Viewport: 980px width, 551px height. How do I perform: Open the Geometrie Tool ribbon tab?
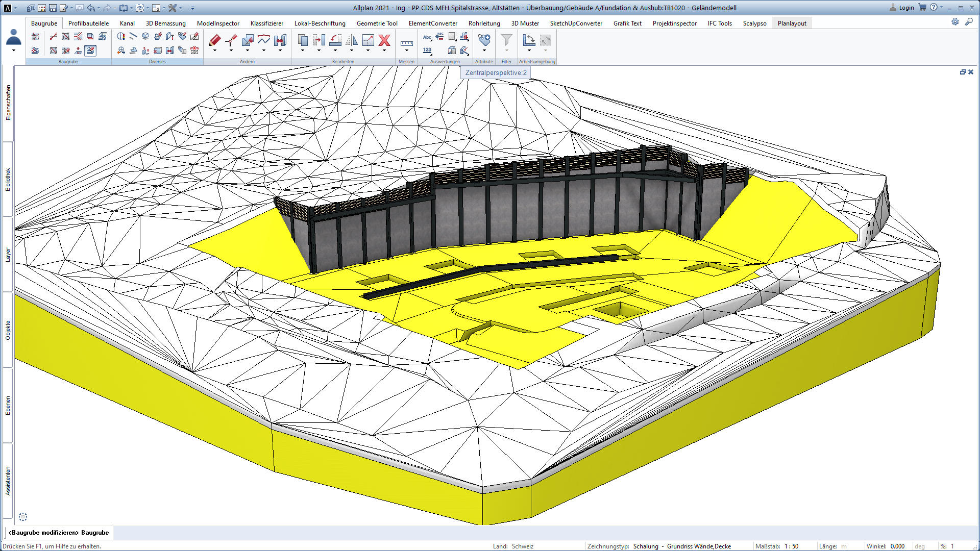pyautogui.click(x=377, y=23)
